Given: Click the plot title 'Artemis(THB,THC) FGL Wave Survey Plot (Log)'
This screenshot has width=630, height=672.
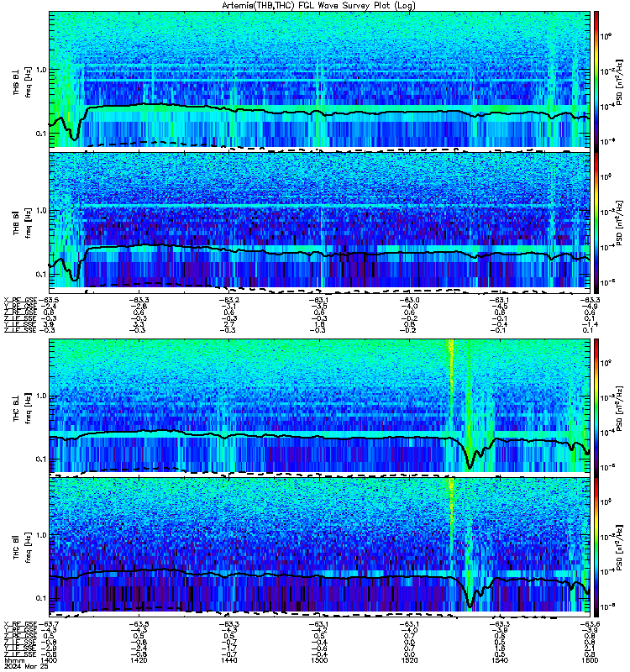Looking at the screenshot, I should pos(318,6).
